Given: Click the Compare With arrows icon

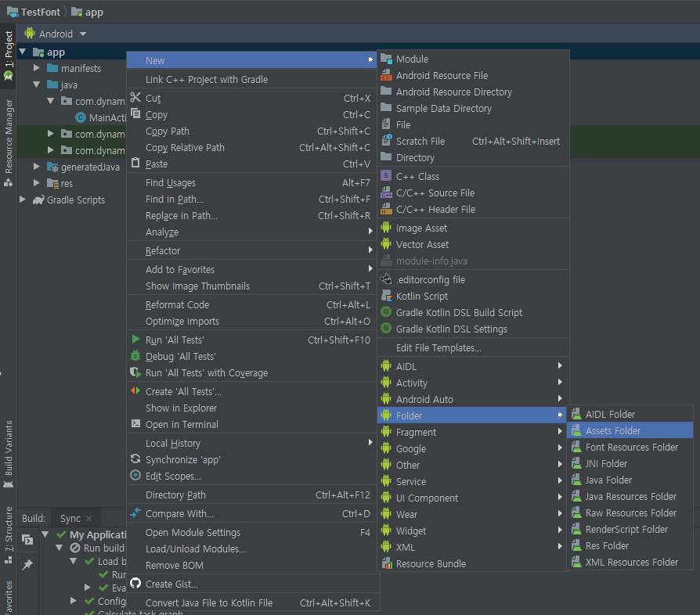Looking at the screenshot, I should click(x=135, y=512).
